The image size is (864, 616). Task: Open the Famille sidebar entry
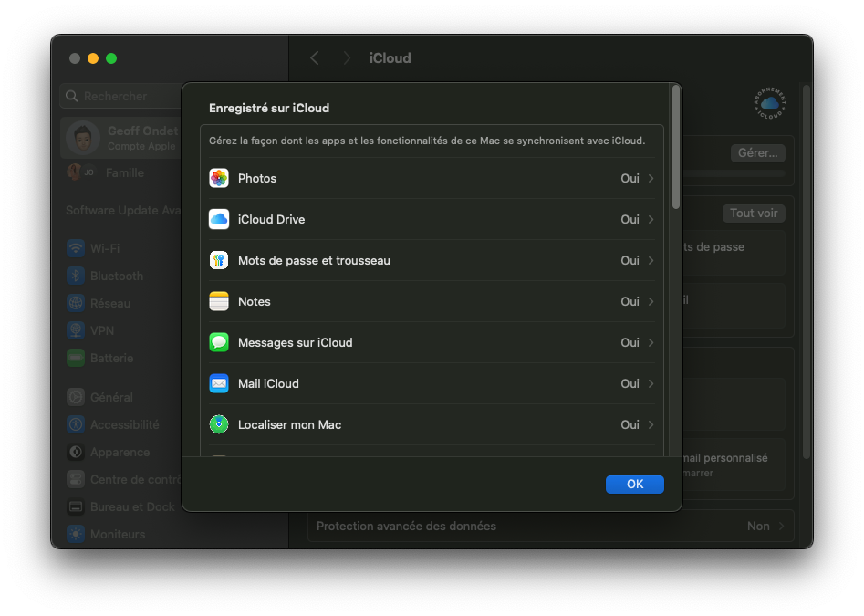pos(124,173)
